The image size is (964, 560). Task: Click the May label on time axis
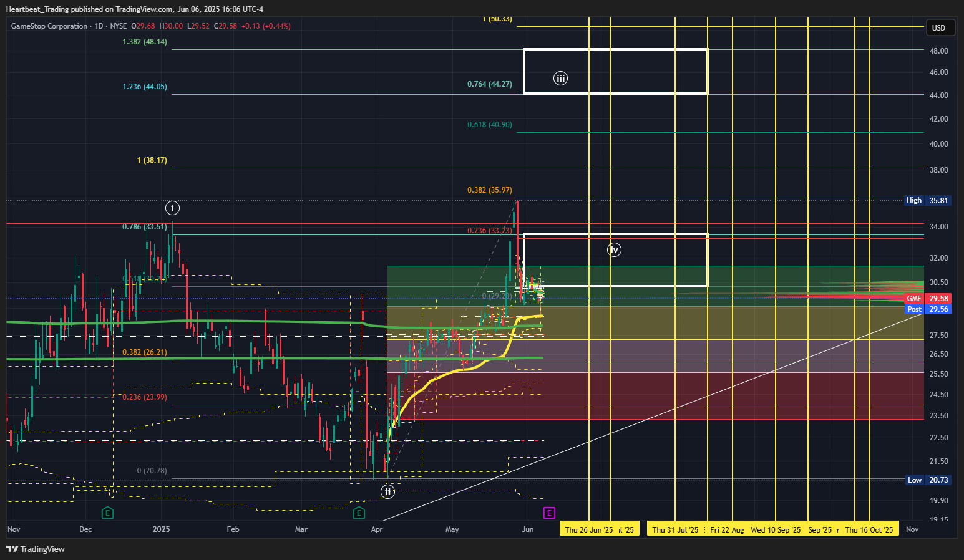click(x=452, y=529)
